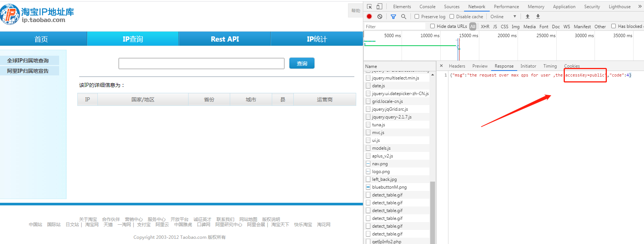Select the aplus_v2.js request row
644x244 pixels.
[x=397, y=156]
